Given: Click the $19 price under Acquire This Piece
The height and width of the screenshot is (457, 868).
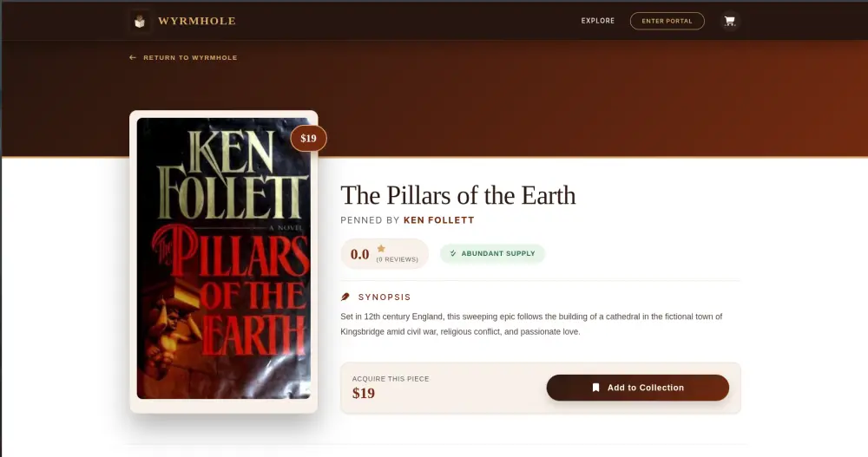Looking at the screenshot, I should click(364, 394).
